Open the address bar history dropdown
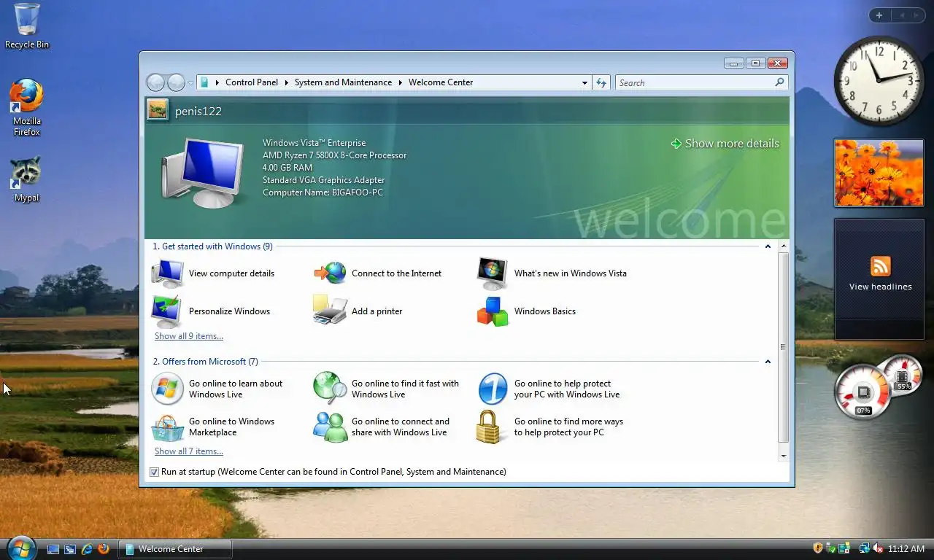This screenshot has height=560, width=934. [584, 83]
